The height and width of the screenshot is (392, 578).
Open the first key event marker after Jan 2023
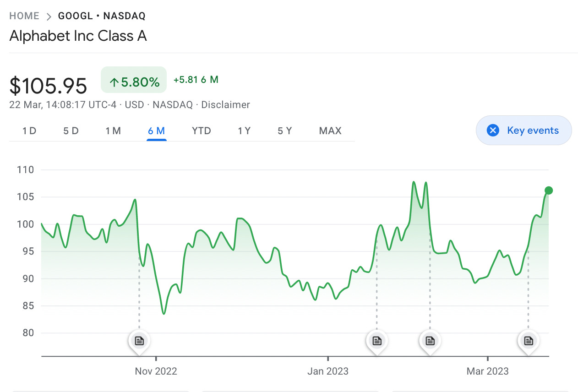click(x=376, y=341)
